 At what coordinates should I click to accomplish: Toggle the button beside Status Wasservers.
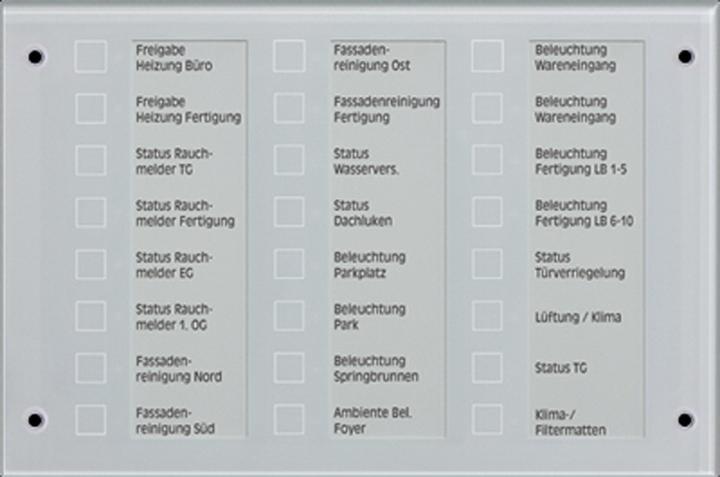(x=289, y=161)
